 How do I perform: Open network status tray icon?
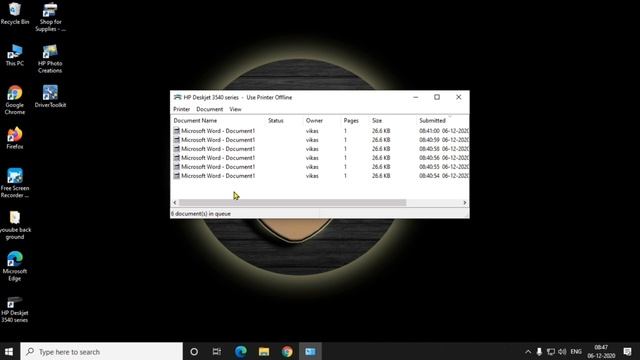click(x=551, y=351)
